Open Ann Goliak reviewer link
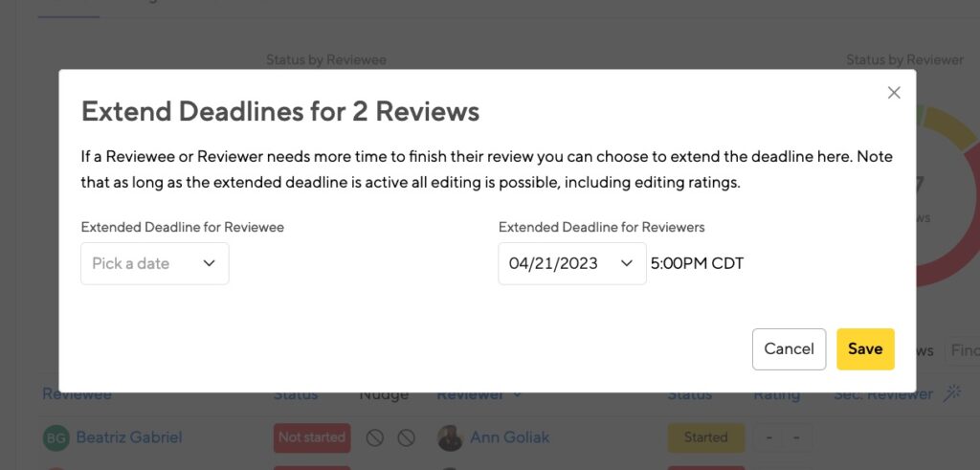This screenshot has width=980, height=470. pos(509,437)
